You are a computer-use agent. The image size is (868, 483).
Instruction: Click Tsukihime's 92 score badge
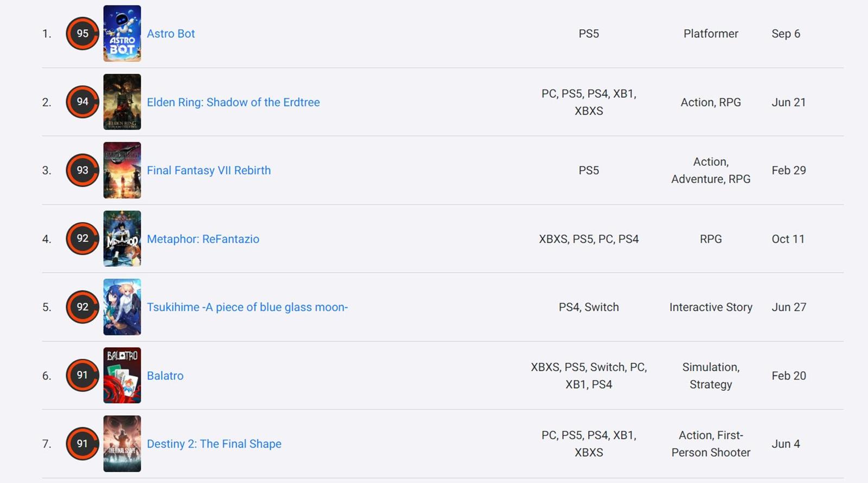(82, 307)
